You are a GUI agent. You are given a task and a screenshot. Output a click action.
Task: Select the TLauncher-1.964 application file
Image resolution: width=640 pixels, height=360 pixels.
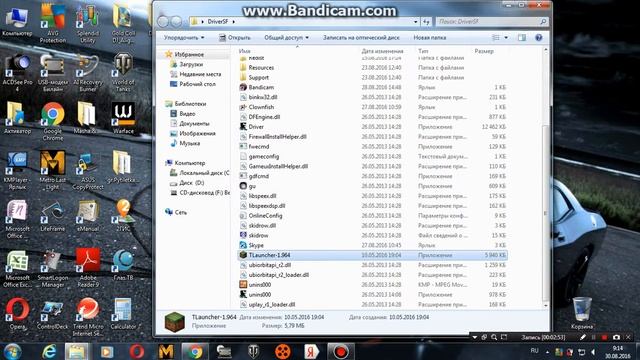[x=373, y=255]
